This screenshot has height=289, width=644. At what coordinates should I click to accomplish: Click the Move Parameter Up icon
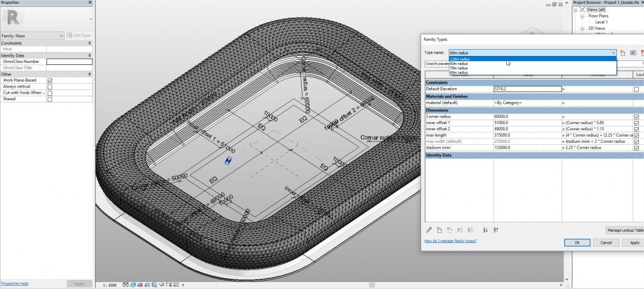460,230
